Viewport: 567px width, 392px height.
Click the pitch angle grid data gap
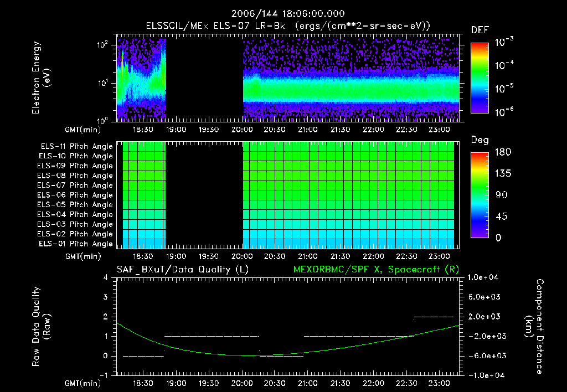click(204, 195)
